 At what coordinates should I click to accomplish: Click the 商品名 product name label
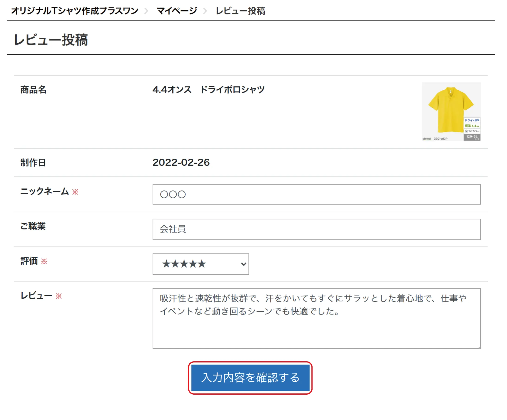[x=34, y=90]
